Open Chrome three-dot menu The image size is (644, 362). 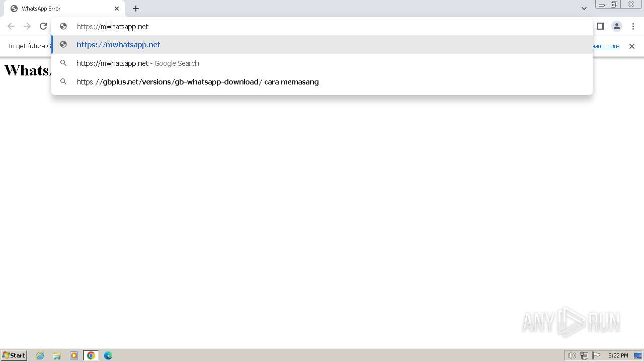point(633,26)
